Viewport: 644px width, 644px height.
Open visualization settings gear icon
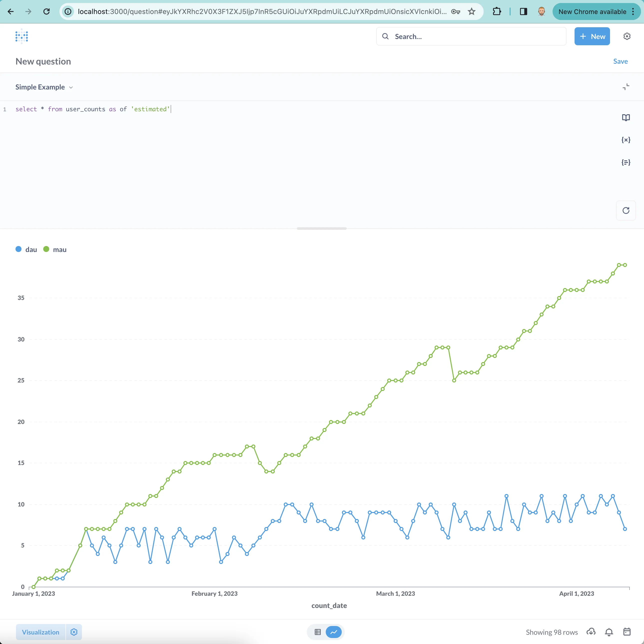tap(74, 632)
